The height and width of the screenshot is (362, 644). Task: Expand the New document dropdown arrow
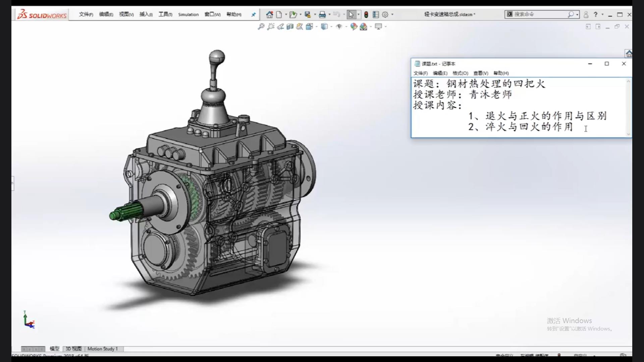pos(286,14)
